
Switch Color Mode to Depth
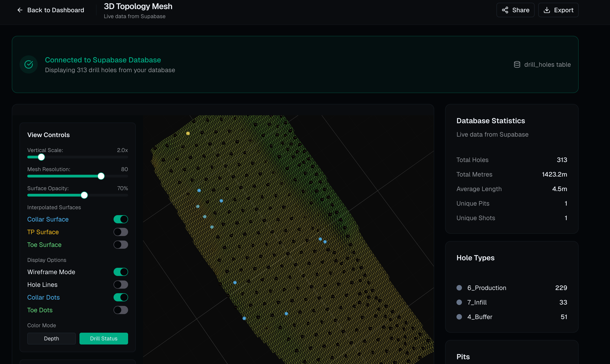[x=51, y=339]
